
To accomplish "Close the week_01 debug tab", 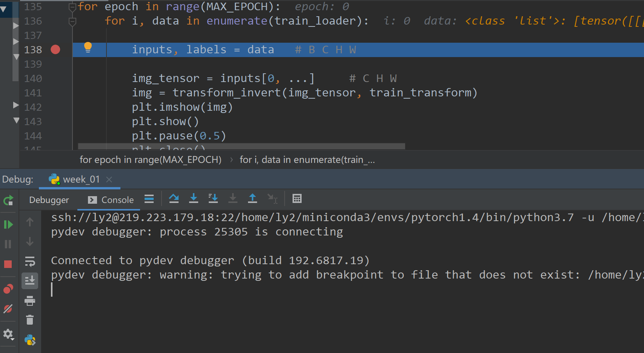I will click(x=109, y=180).
